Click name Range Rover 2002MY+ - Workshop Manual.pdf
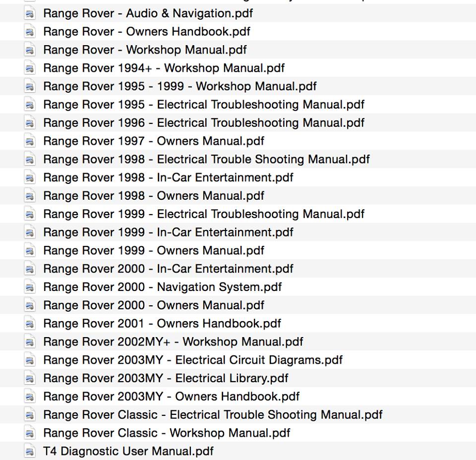 pyautogui.click(x=174, y=342)
